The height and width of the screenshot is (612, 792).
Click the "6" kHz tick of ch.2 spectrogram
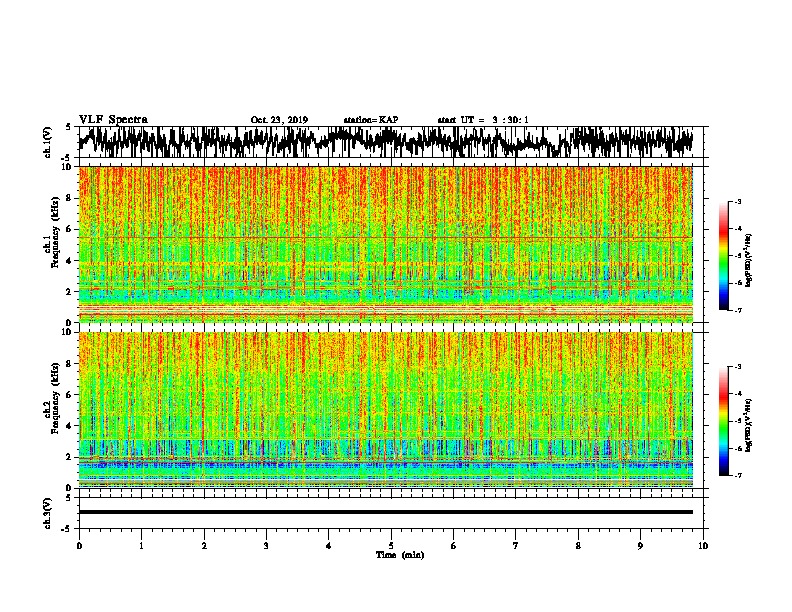click(x=70, y=394)
